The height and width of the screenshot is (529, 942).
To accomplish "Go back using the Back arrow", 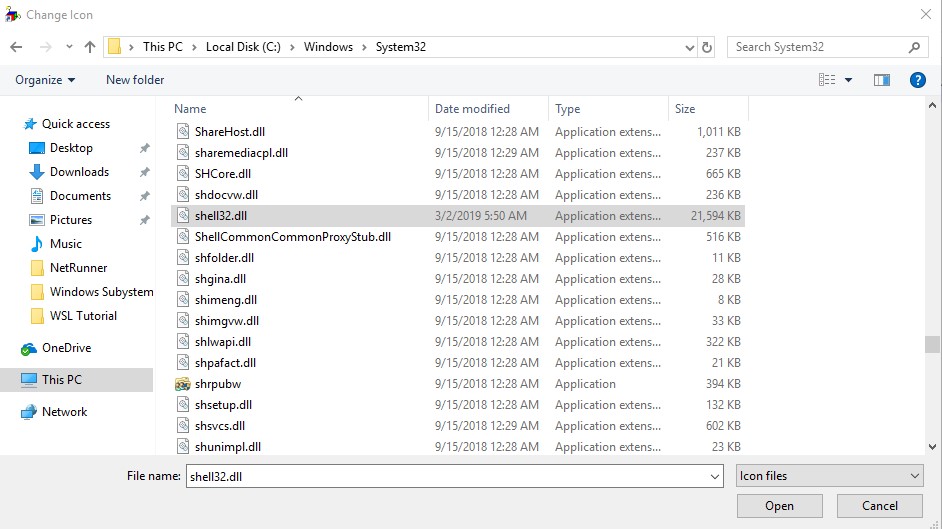I will [x=16, y=47].
